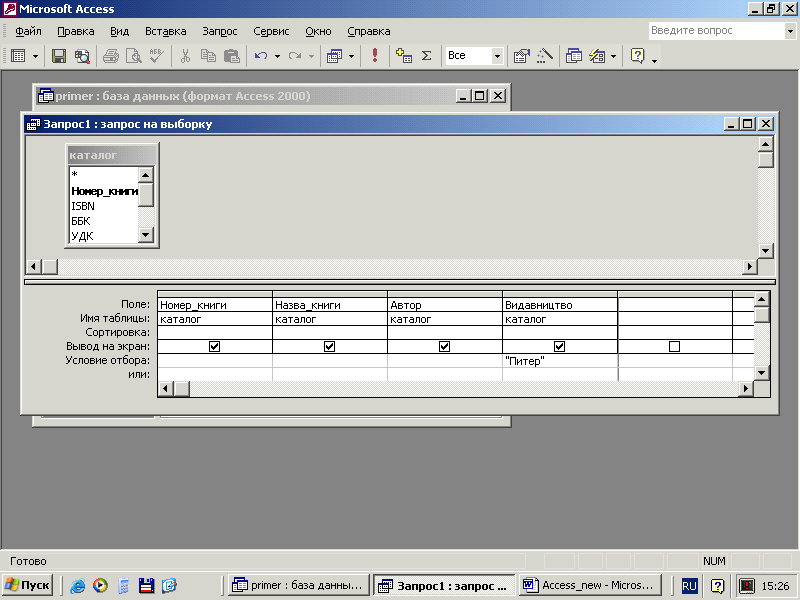The height and width of the screenshot is (600, 800).
Task: Undo the last action
Action: [x=261, y=56]
